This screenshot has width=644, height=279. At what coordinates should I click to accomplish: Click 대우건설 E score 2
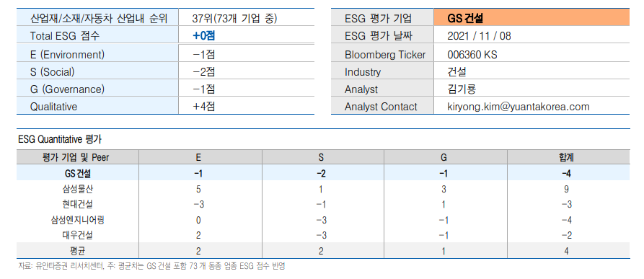click(x=199, y=236)
